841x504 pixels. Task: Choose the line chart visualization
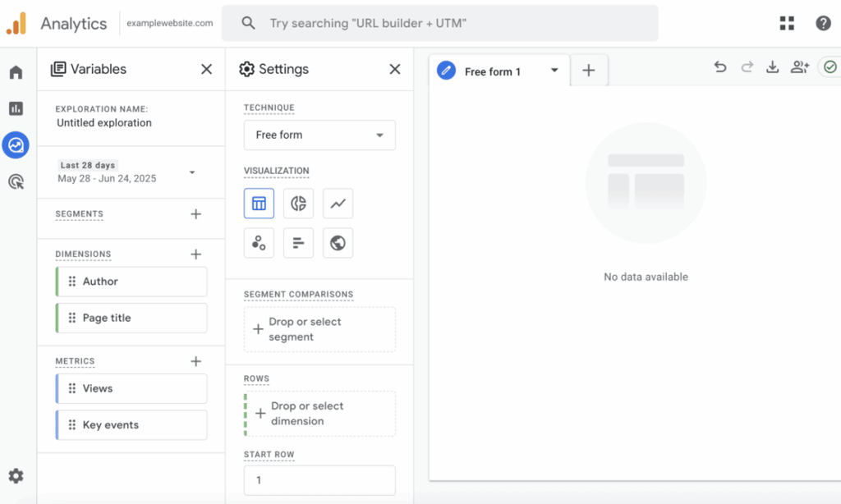[338, 204]
